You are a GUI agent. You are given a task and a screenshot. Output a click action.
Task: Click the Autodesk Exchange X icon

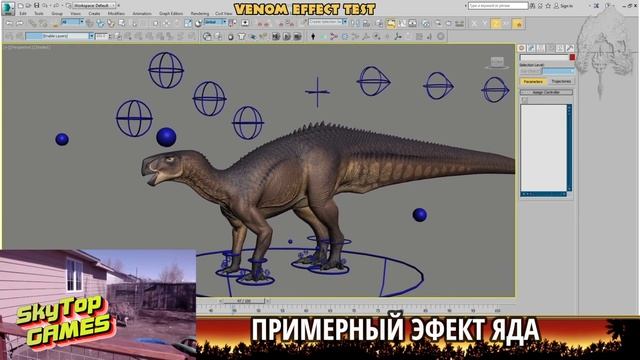coord(597,6)
